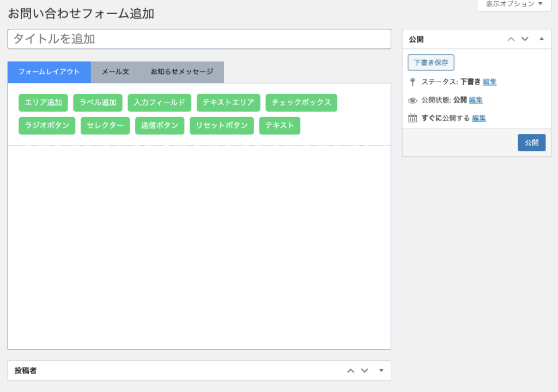Edit the ステータス via 編集 link
558x392 pixels.
(x=489, y=82)
